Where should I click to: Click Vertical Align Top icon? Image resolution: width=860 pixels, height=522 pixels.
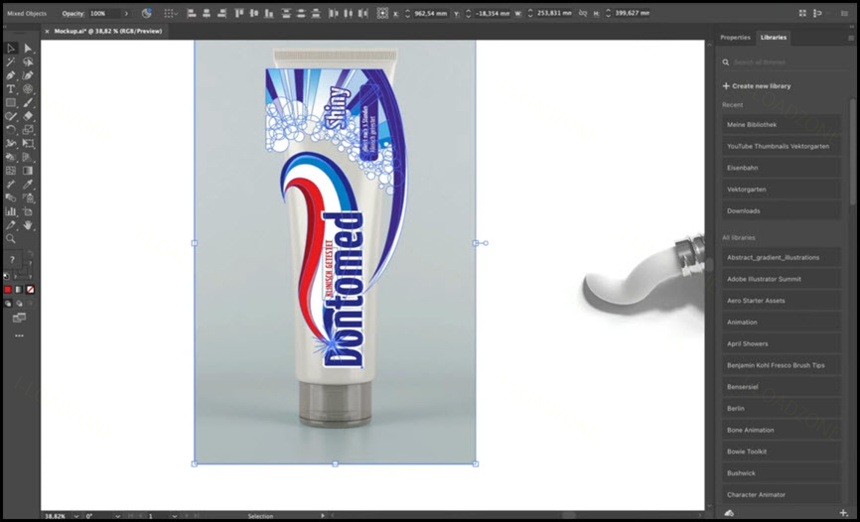tap(239, 13)
